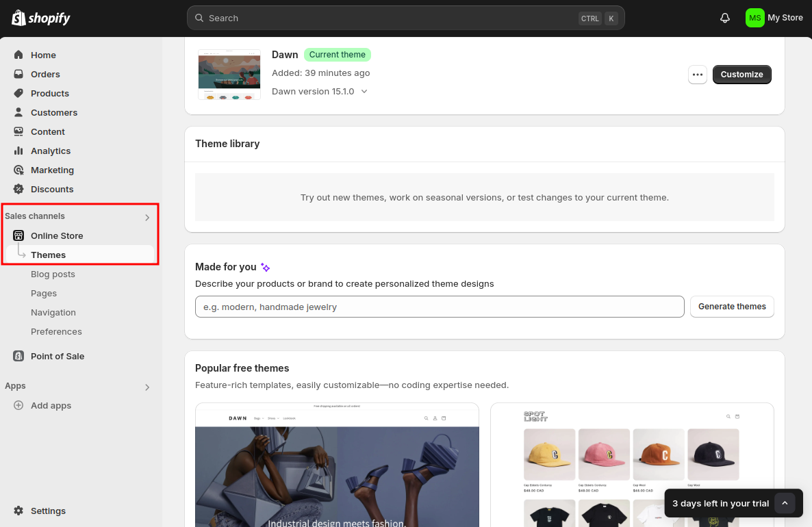Screen dimensions: 812x527
Task: Click the Shopify logo
Action: [x=41, y=18]
